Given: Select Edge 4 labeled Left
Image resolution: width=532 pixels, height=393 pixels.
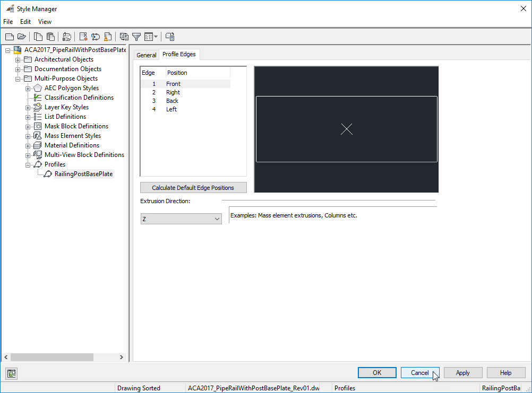Looking at the screenshot, I should click(x=171, y=109).
